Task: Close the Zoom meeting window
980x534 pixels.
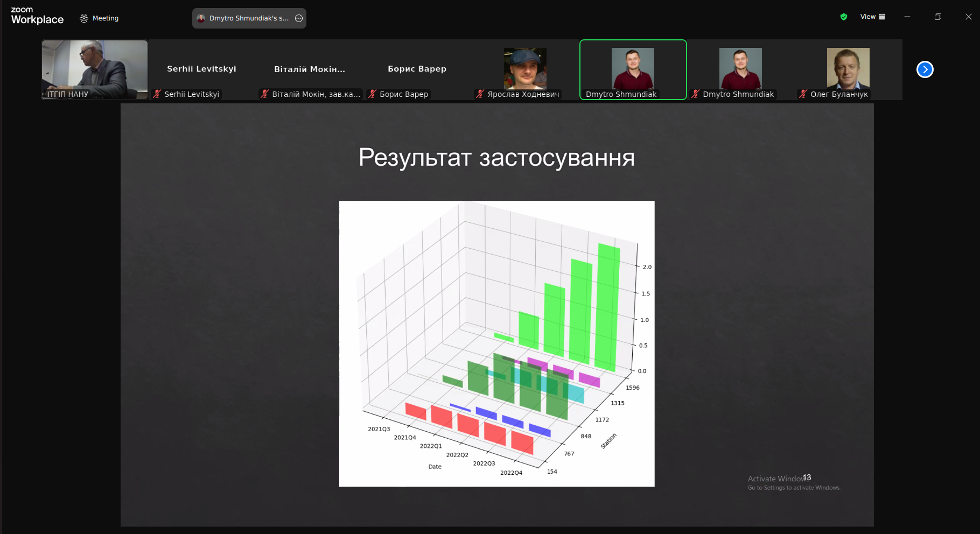Action: (969, 17)
